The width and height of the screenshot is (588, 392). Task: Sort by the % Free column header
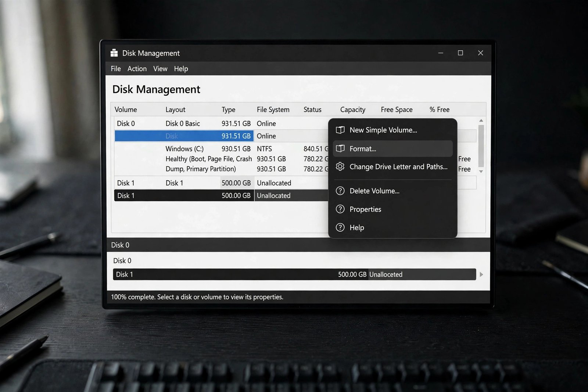[x=440, y=109]
